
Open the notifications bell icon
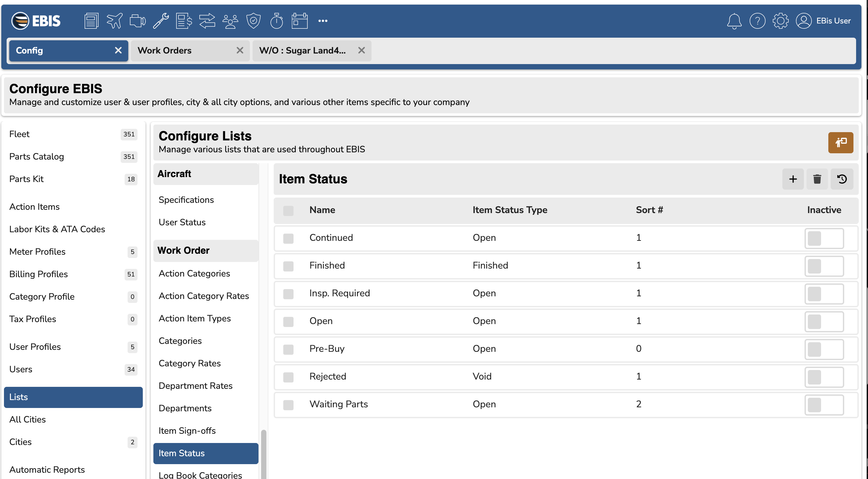(x=734, y=20)
